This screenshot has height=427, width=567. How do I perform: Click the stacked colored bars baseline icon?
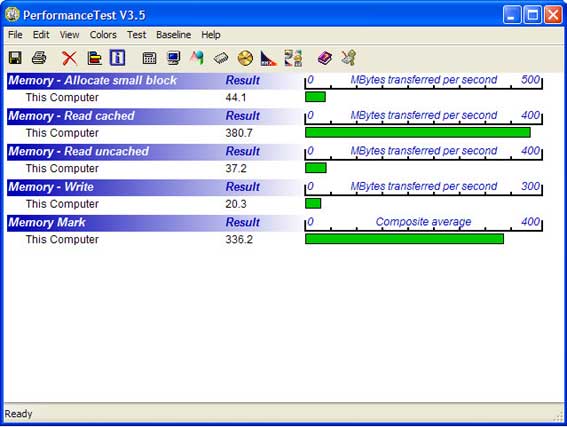[x=95, y=58]
